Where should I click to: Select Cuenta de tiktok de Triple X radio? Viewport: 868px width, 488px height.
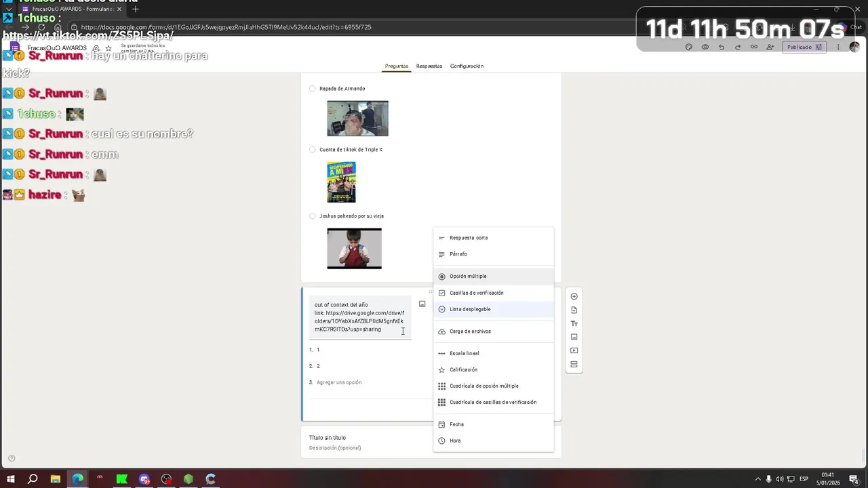(x=312, y=150)
